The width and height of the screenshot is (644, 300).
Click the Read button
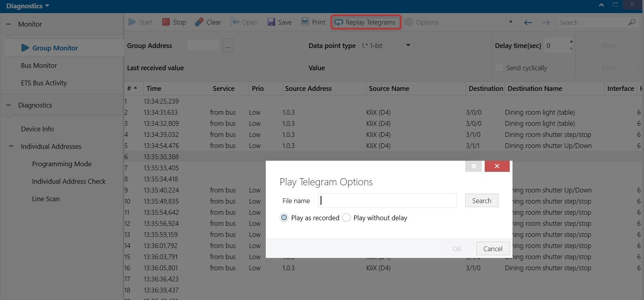608,68
